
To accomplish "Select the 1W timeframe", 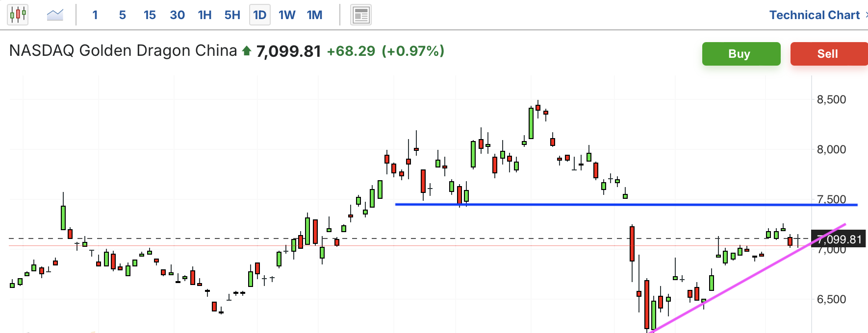I will click(287, 15).
